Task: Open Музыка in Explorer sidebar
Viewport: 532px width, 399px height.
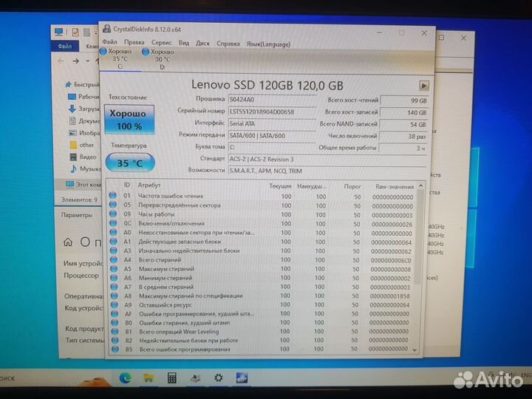Action: coord(86,168)
